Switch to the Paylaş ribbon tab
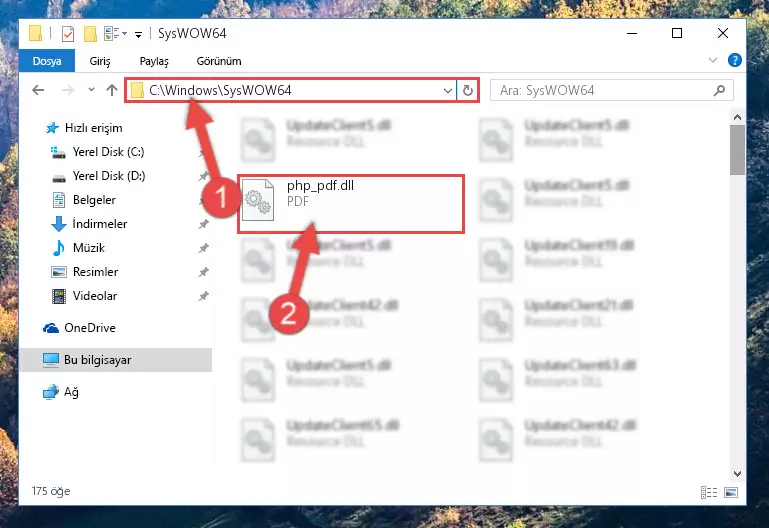Image resolution: width=769 pixels, height=528 pixels. [x=154, y=61]
